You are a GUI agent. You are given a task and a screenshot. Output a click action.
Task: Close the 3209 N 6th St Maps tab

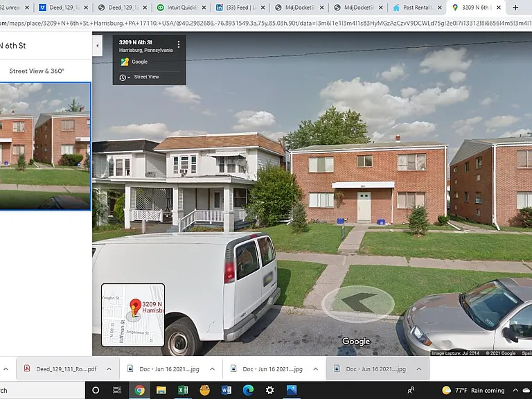(x=499, y=8)
